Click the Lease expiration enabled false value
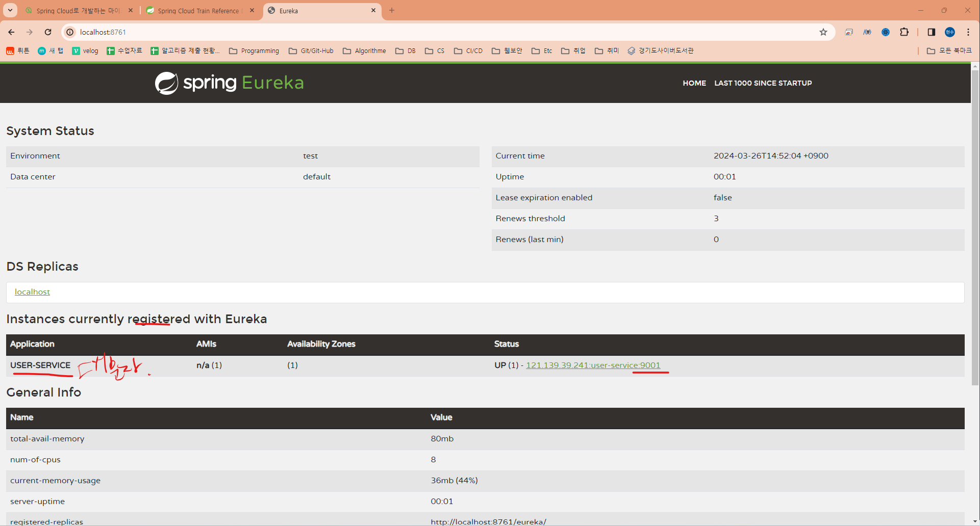The image size is (980, 526). (722, 198)
